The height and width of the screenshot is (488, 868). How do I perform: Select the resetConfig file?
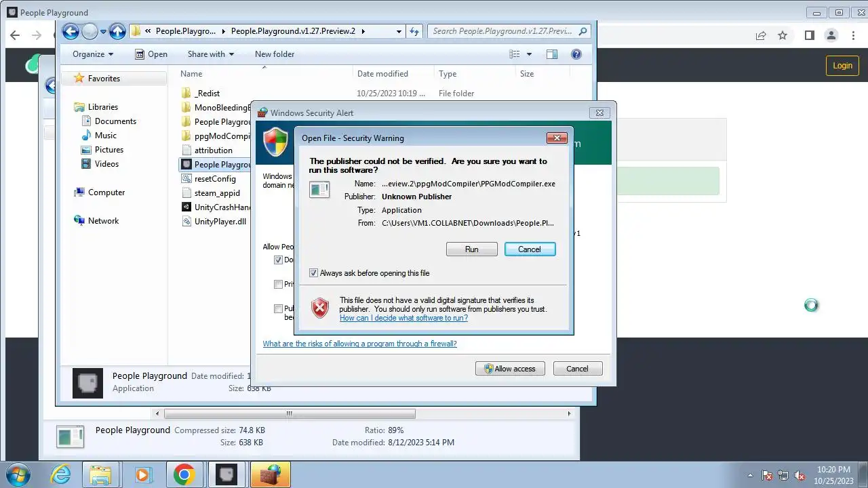[215, 179]
